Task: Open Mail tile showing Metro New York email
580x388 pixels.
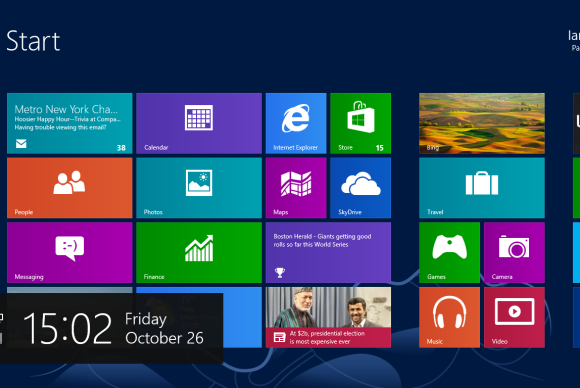Action: tap(70, 123)
